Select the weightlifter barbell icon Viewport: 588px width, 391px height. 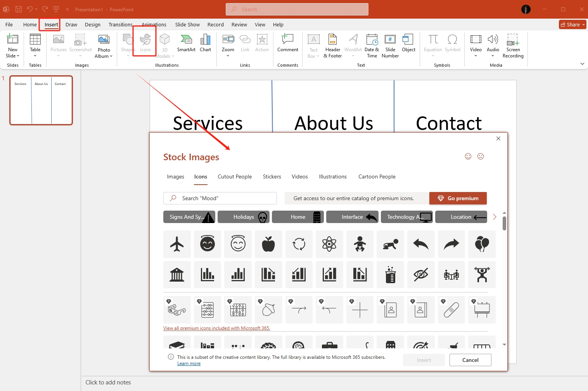482,274
